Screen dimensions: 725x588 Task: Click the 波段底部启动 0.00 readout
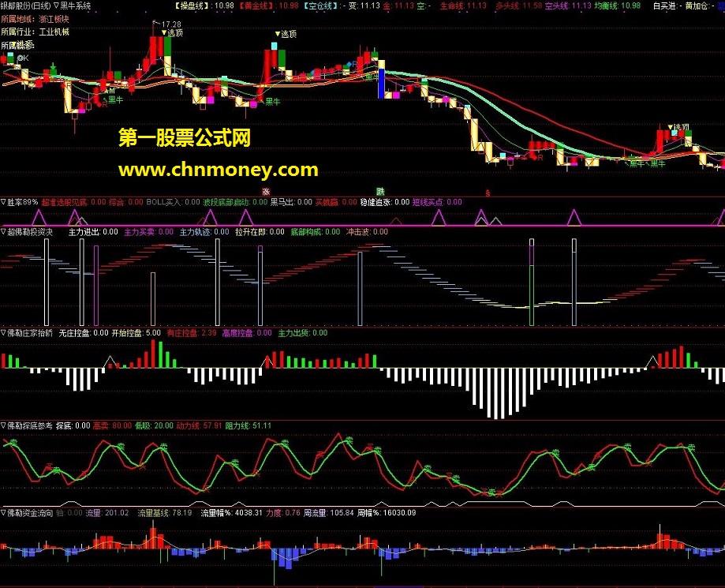[x=235, y=202]
